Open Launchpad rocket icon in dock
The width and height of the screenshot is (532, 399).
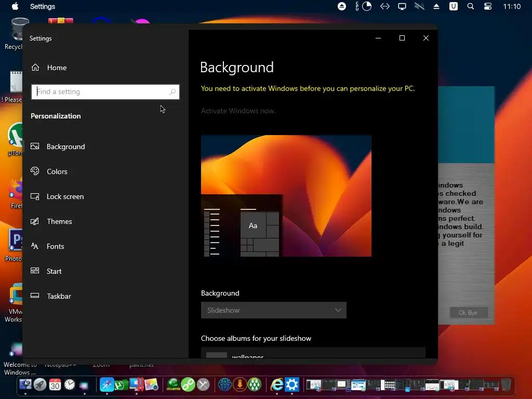tap(40, 385)
